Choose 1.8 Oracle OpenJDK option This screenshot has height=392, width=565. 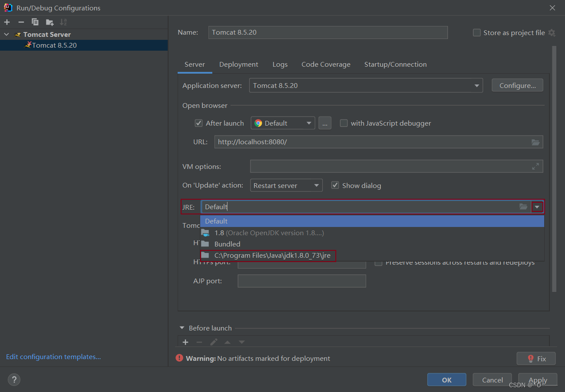372,233
